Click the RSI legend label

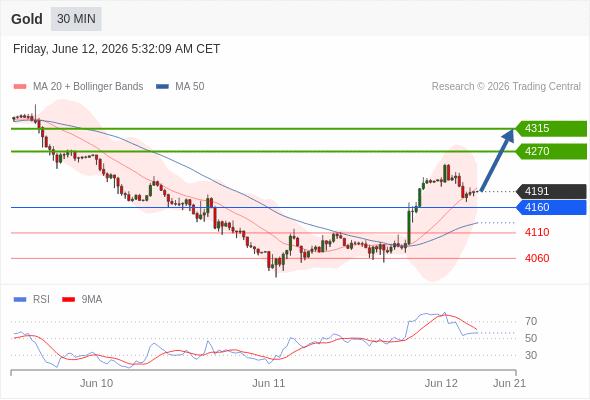point(41,300)
